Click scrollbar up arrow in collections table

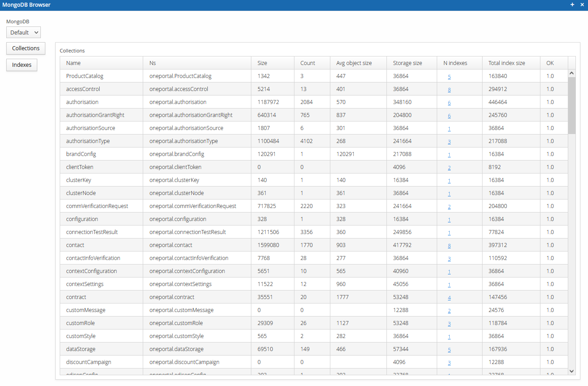click(x=571, y=73)
